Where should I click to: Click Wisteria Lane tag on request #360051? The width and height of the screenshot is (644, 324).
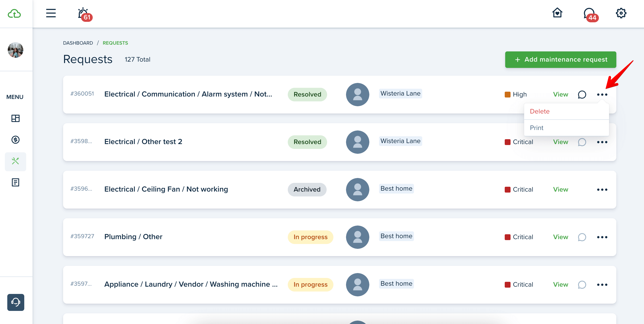(400, 93)
